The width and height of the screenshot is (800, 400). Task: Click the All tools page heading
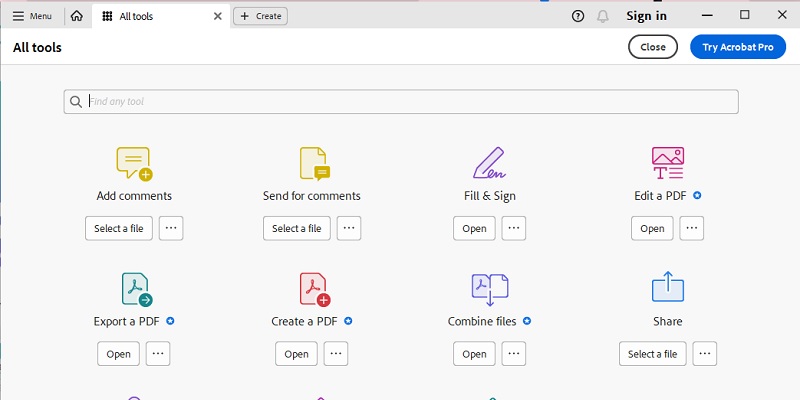click(37, 47)
